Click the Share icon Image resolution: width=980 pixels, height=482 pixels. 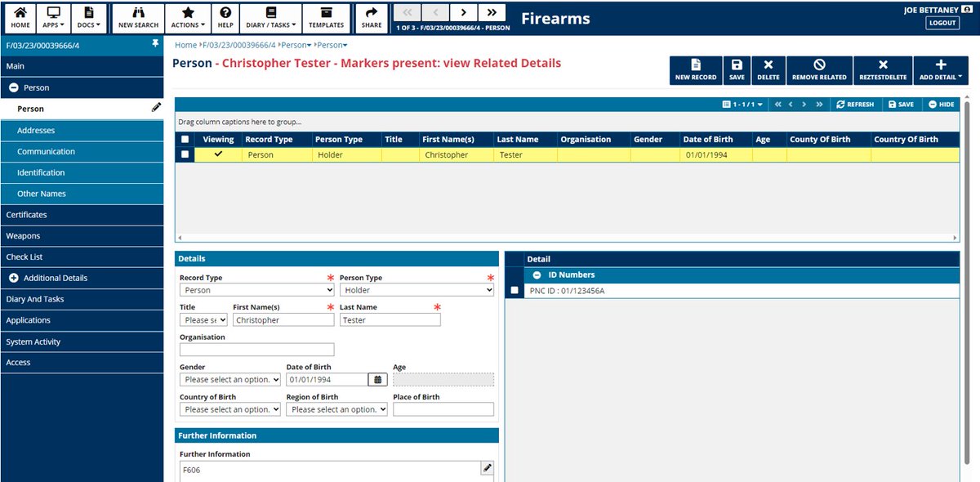372,17
